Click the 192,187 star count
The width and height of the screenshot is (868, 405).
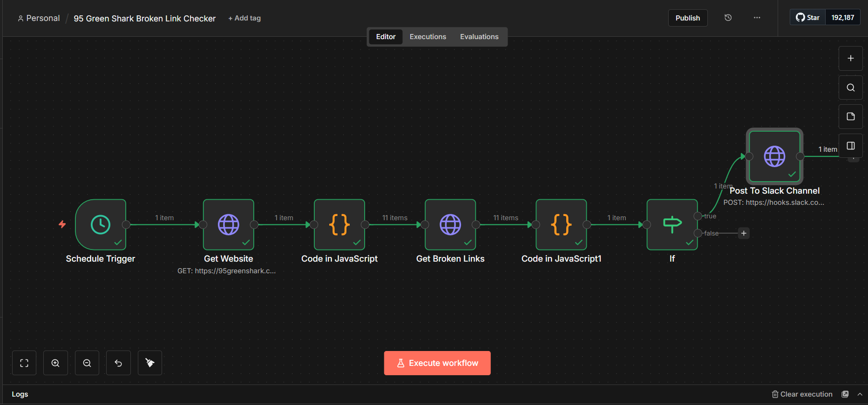[843, 18]
